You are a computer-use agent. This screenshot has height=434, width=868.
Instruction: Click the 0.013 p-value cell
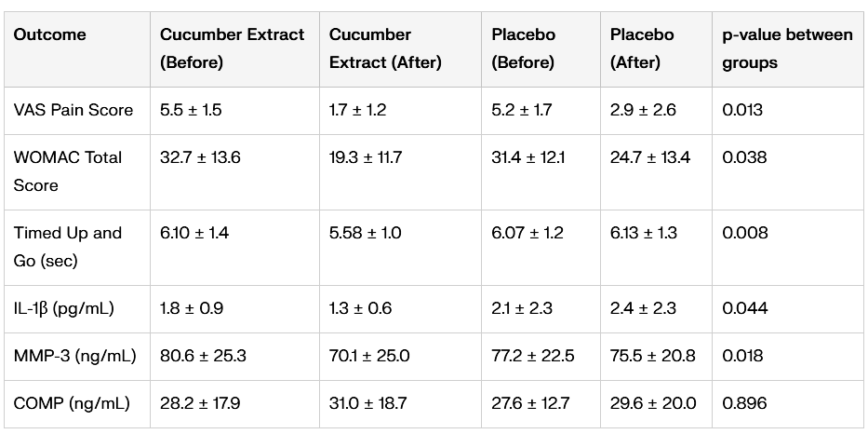(742, 110)
